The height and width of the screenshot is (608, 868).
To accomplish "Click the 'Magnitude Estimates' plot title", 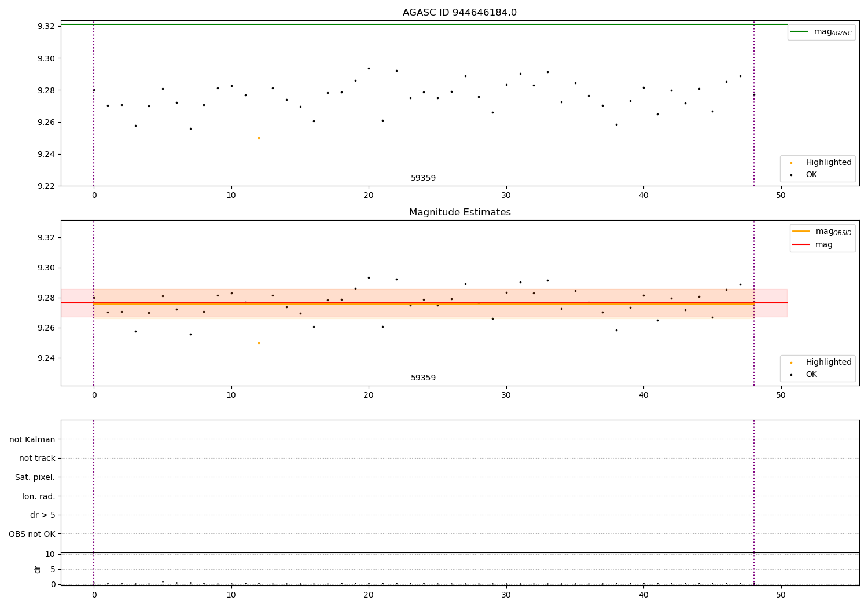I will pos(459,213).
